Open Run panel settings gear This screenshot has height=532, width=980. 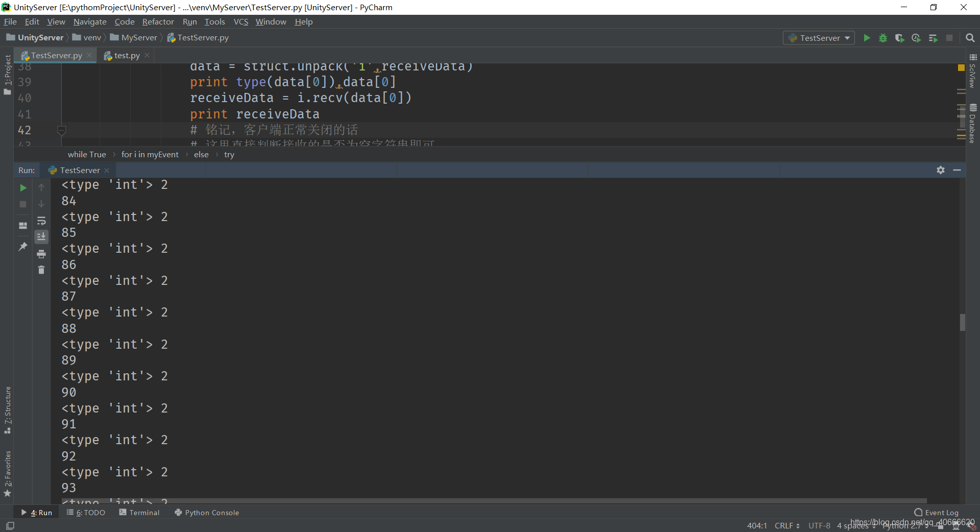(941, 170)
